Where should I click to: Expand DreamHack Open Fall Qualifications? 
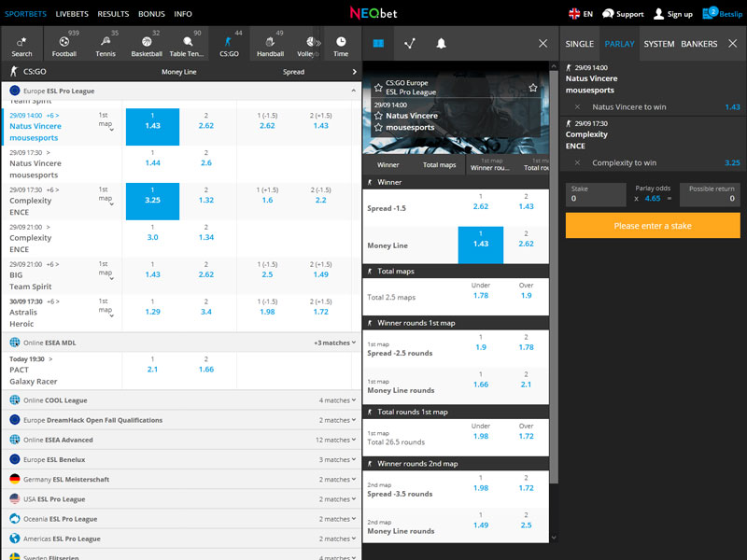pos(181,420)
